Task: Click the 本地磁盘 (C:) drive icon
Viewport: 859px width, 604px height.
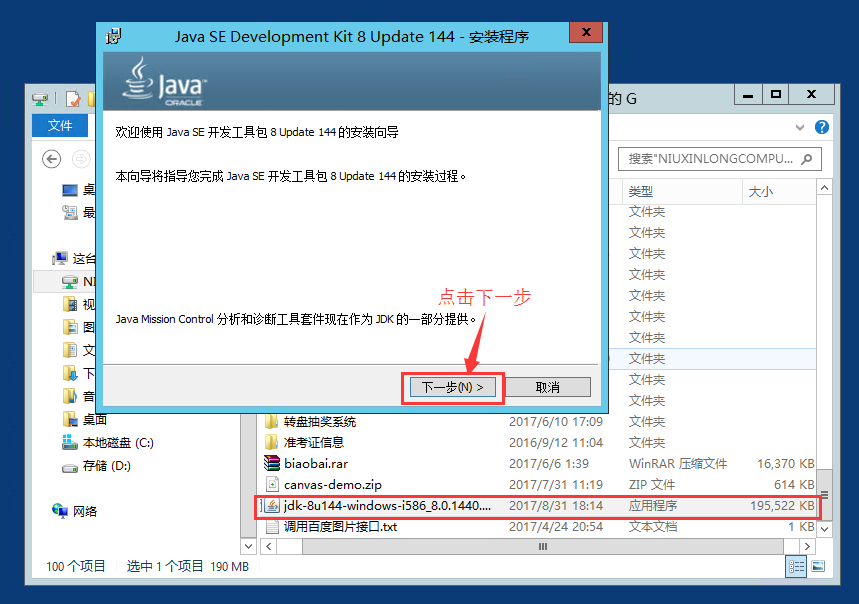Action: point(70,442)
